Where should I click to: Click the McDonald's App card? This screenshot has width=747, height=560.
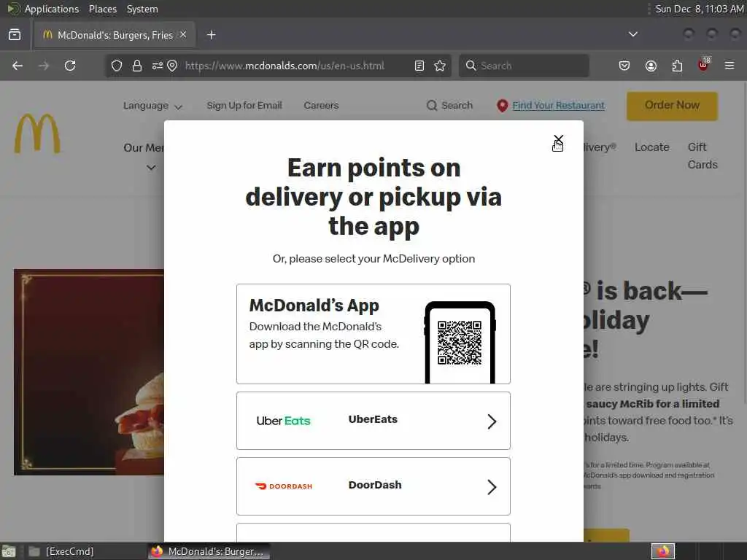[373, 334]
